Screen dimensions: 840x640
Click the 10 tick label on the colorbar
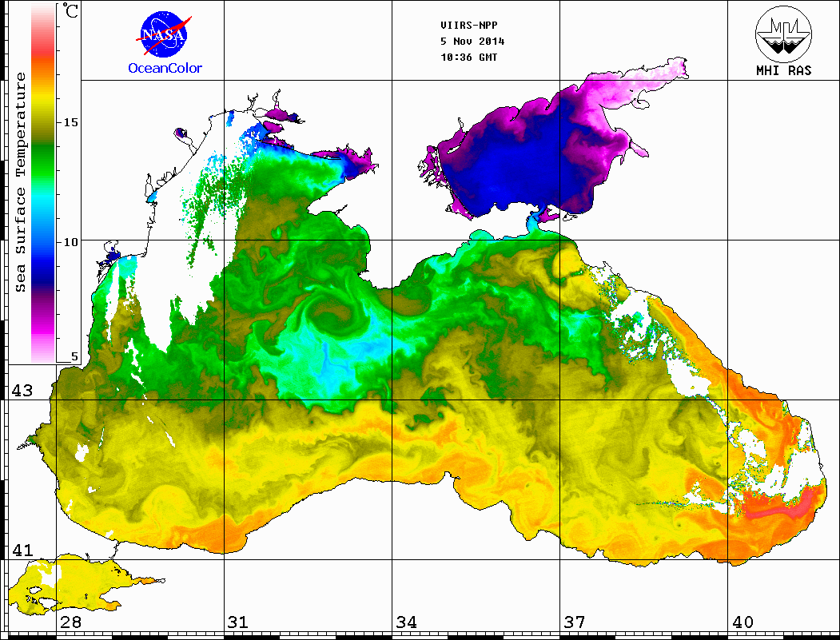coord(70,242)
